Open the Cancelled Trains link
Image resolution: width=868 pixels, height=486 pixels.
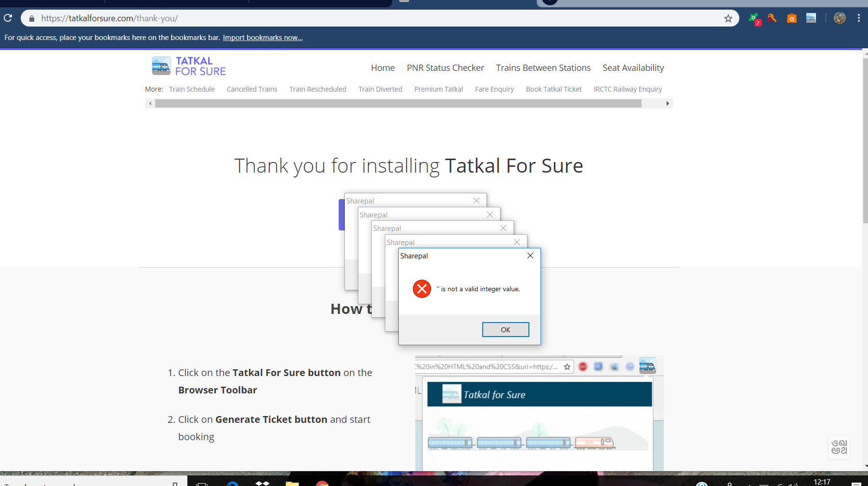[252, 89]
